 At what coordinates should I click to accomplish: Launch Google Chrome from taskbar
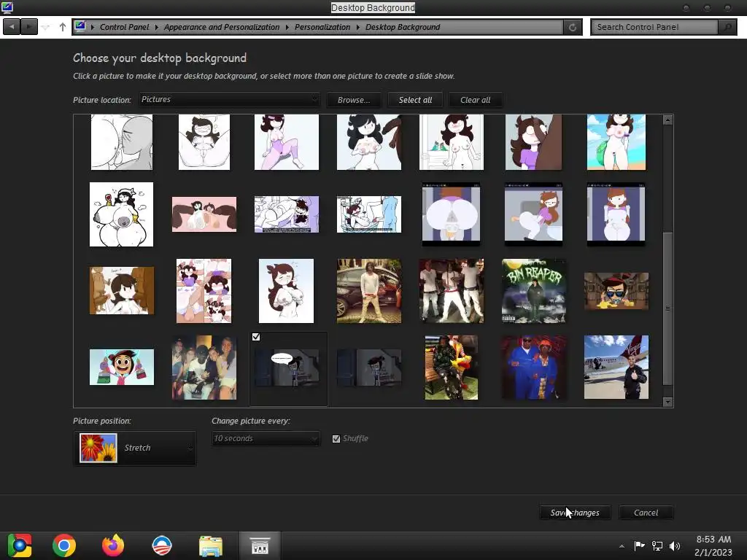[64, 545]
